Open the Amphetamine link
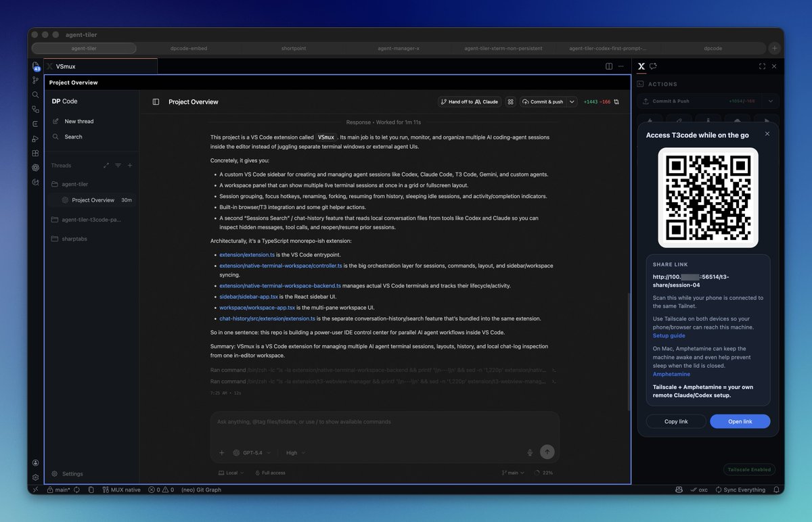The height and width of the screenshot is (522, 812). click(x=671, y=374)
